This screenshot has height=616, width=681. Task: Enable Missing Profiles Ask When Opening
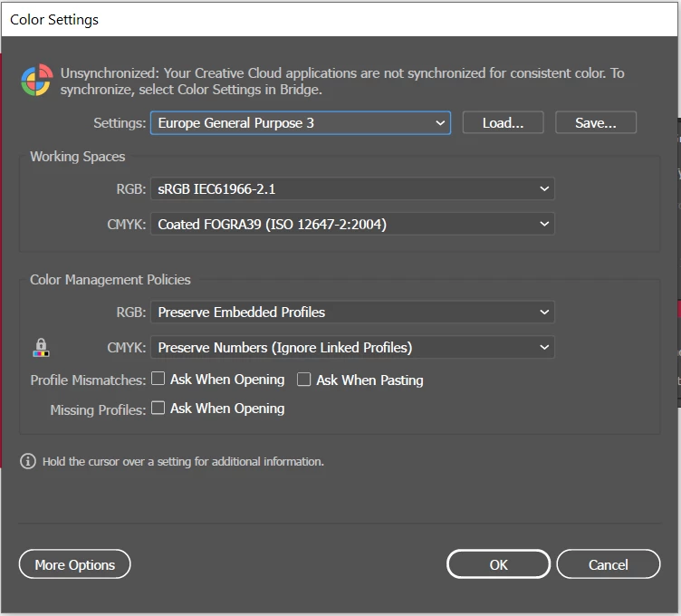(x=158, y=408)
